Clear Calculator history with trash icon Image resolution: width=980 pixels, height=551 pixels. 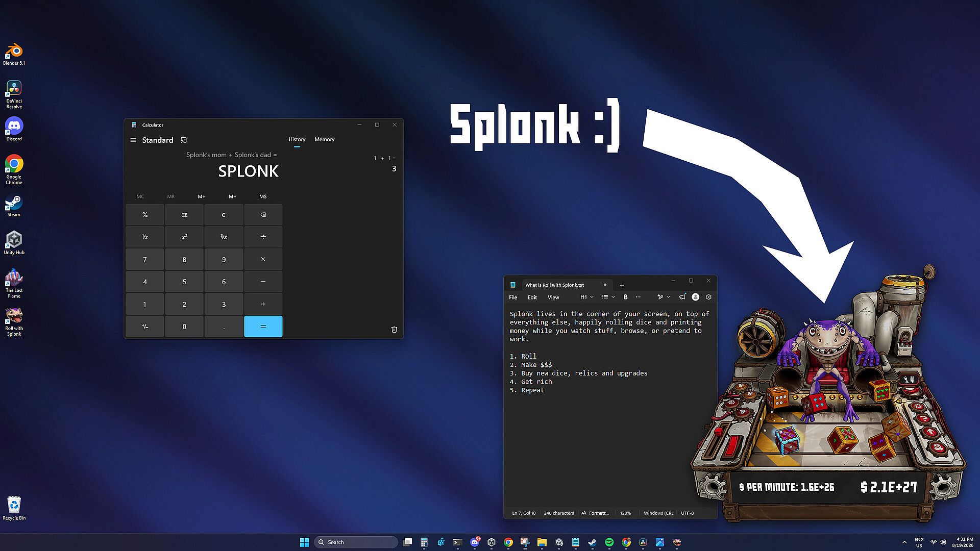(394, 330)
